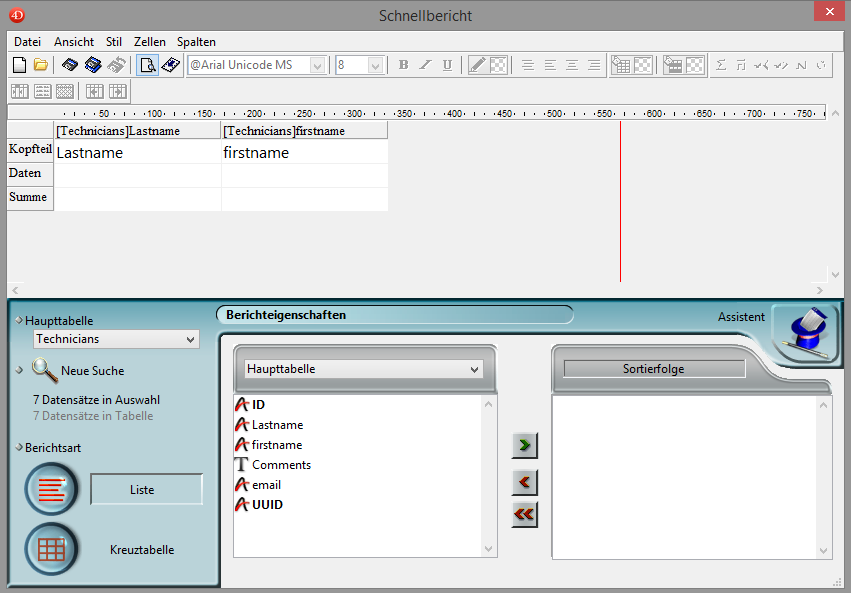Open the Assistent wizard hat icon
The width and height of the screenshot is (851, 593).
pyautogui.click(x=806, y=333)
